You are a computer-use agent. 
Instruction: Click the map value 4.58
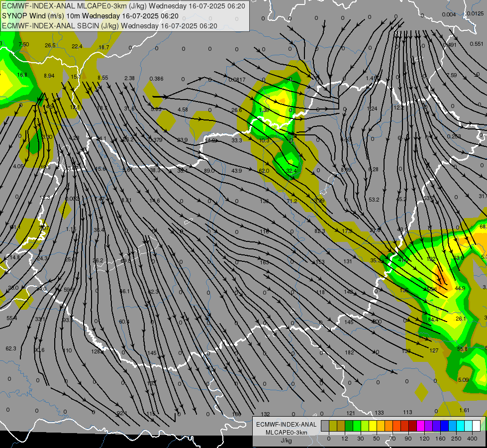tap(183, 110)
